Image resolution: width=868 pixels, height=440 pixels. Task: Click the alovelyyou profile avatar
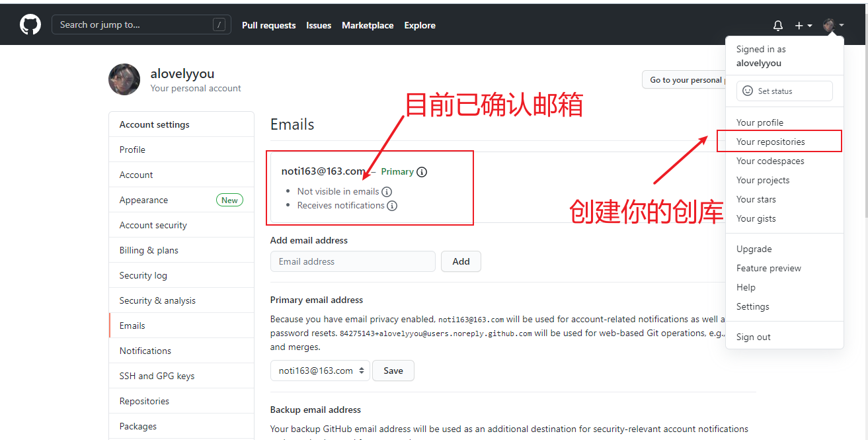[x=124, y=79]
